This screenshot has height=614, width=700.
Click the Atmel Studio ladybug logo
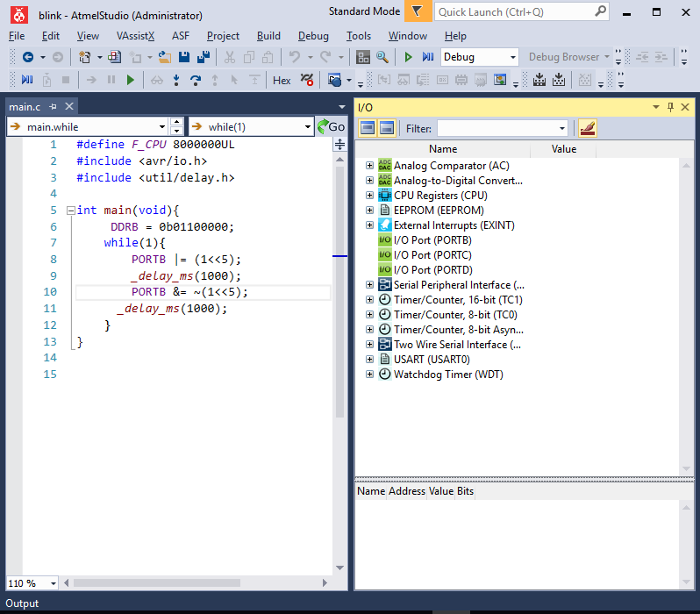(x=18, y=15)
